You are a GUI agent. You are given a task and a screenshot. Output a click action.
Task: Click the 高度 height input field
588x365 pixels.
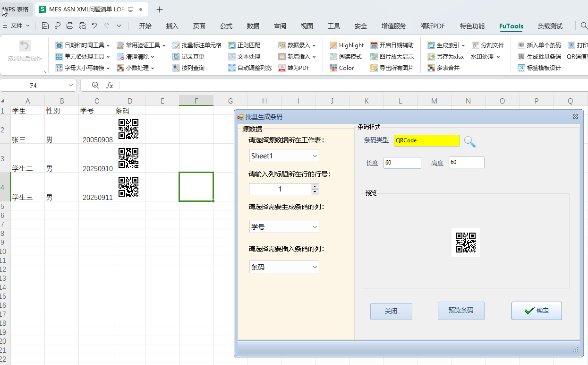[467, 162]
